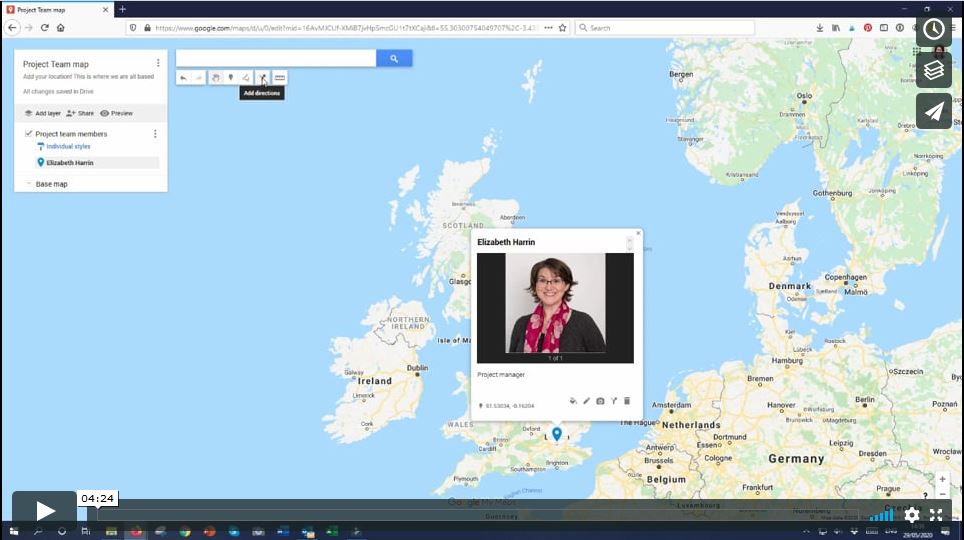964x540 pixels.
Task: Expand the Base map section
Action: tap(28, 184)
